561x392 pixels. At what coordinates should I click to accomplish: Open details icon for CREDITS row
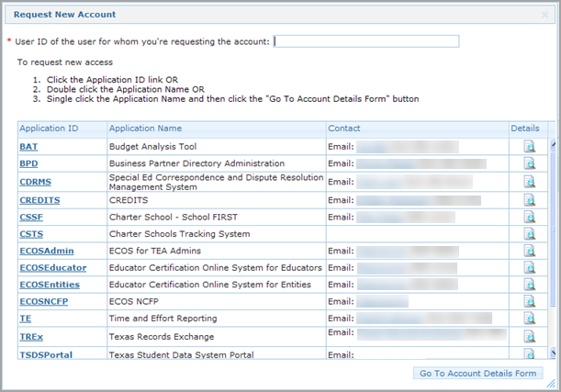coord(529,199)
